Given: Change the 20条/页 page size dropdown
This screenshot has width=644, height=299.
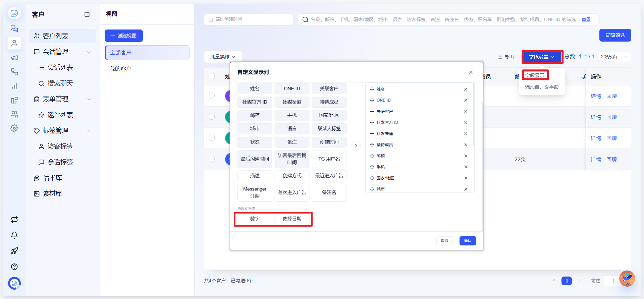Looking at the screenshot, I should coord(614,57).
